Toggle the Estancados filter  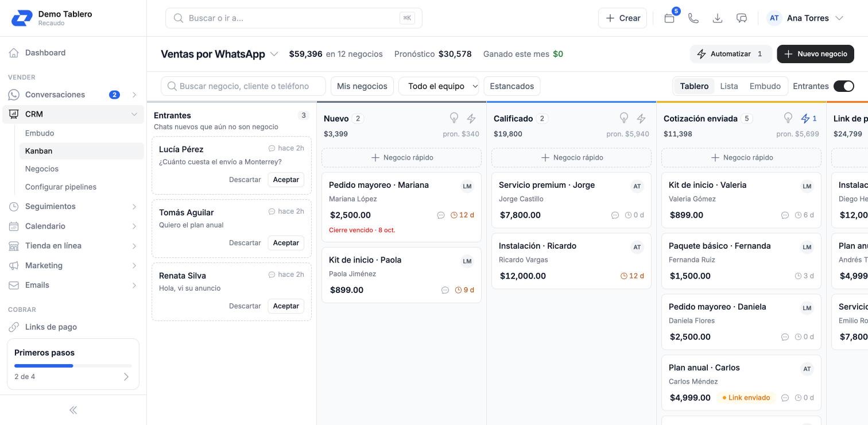tap(512, 86)
